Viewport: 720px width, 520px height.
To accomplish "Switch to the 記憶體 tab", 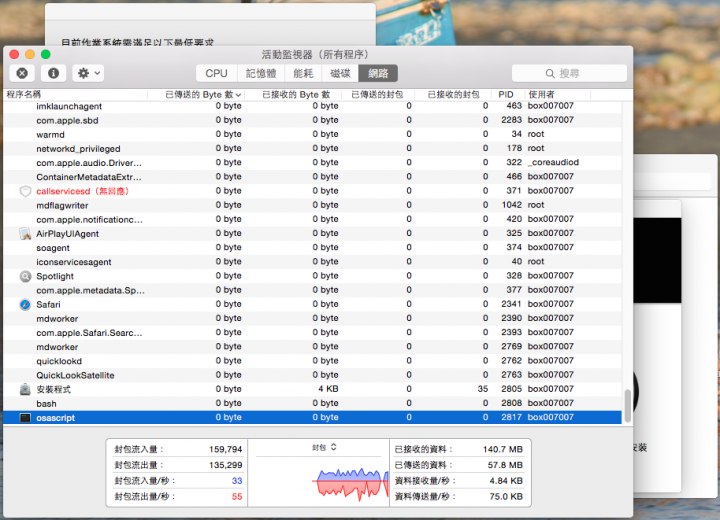I will coord(261,73).
